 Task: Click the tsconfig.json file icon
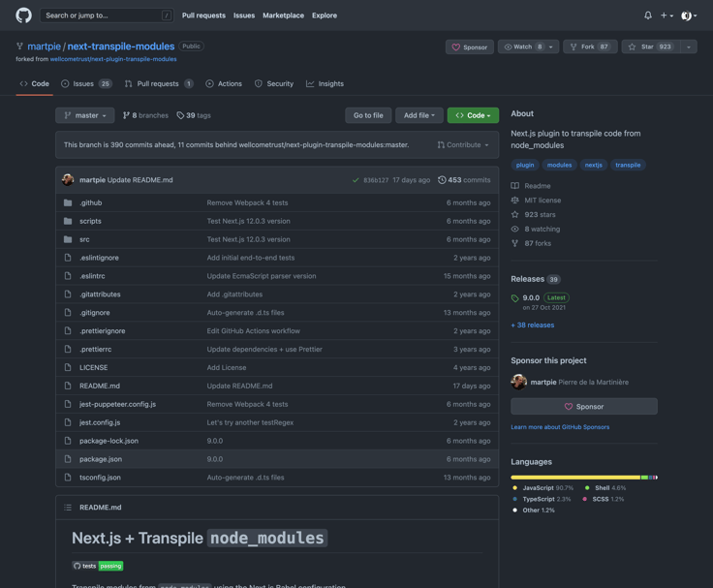click(x=68, y=477)
